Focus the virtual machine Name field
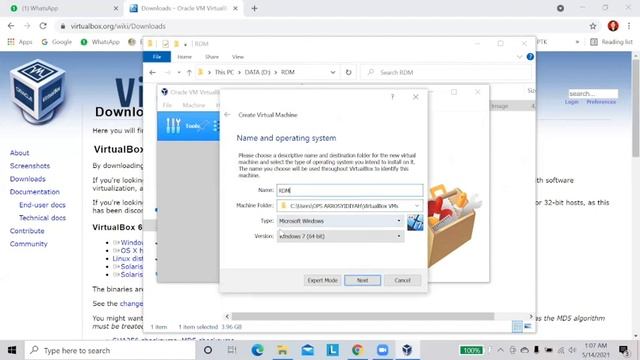Image resolution: width=640 pixels, height=360 pixels. coord(350,190)
